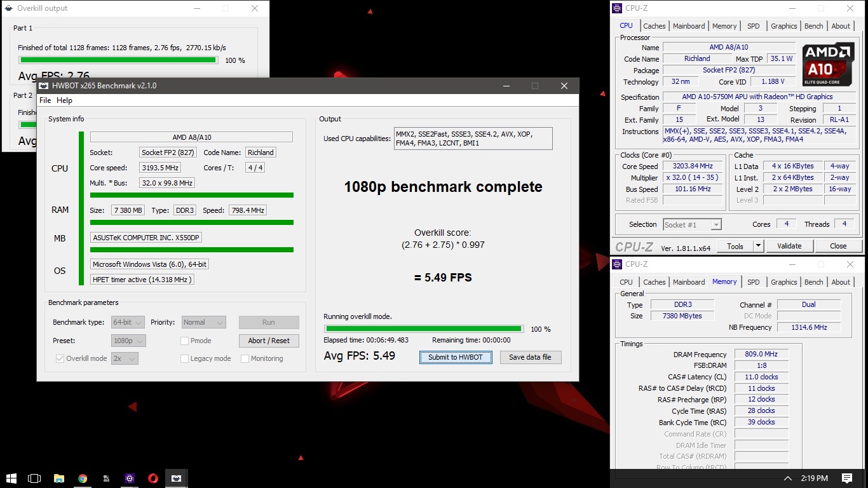This screenshot has height=488, width=868.
Task: Switch to CPU-Z via its purple taskbar icon
Action: click(130, 478)
